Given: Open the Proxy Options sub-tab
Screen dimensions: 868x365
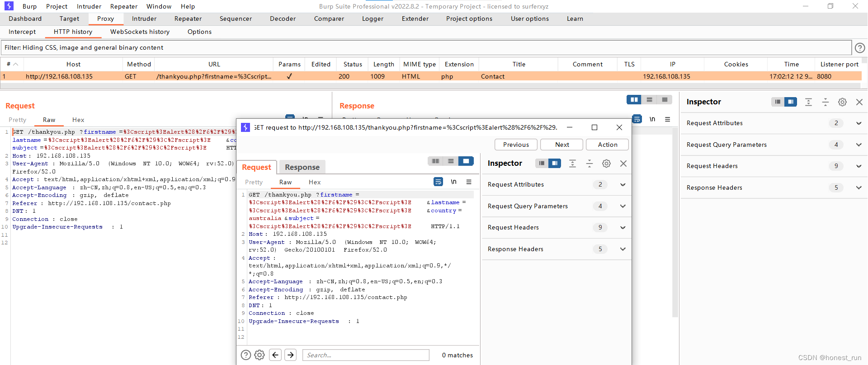Looking at the screenshot, I should click(x=199, y=32).
